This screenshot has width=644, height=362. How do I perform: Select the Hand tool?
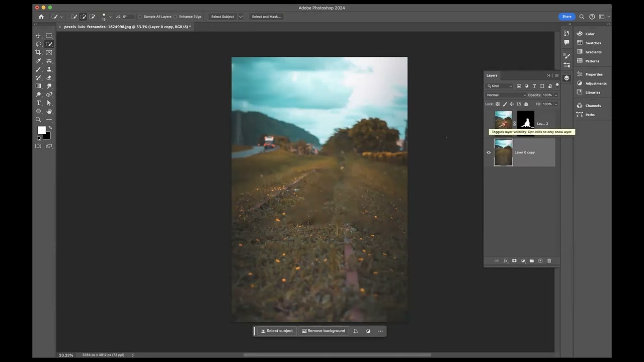pyautogui.click(x=49, y=111)
